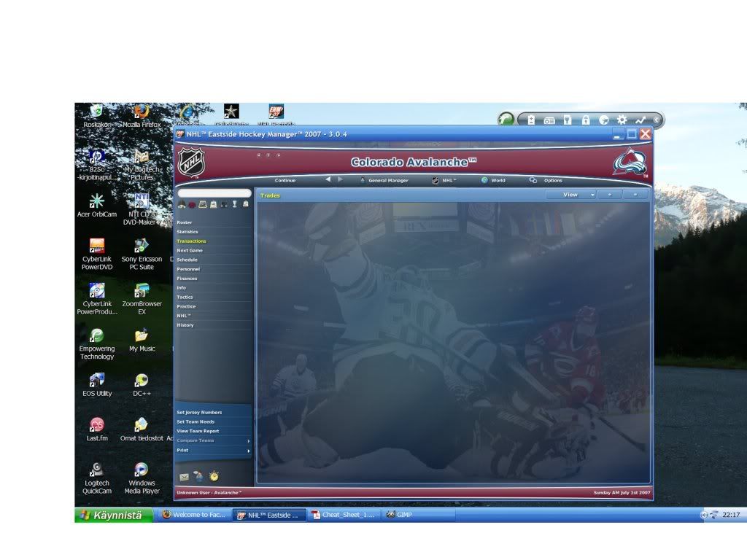Click the forward arrow next to Continue
This screenshot has width=747, height=560.
coord(340,179)
